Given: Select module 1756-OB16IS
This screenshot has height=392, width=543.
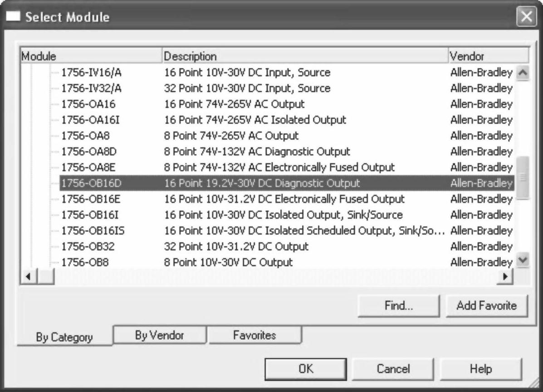Looking at the screenshot, I should [x=93, y=230].
